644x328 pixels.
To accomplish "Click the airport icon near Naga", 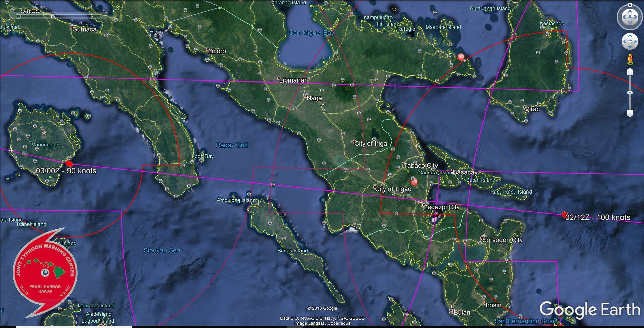I will pyautogui.click(x=323, y=105).
